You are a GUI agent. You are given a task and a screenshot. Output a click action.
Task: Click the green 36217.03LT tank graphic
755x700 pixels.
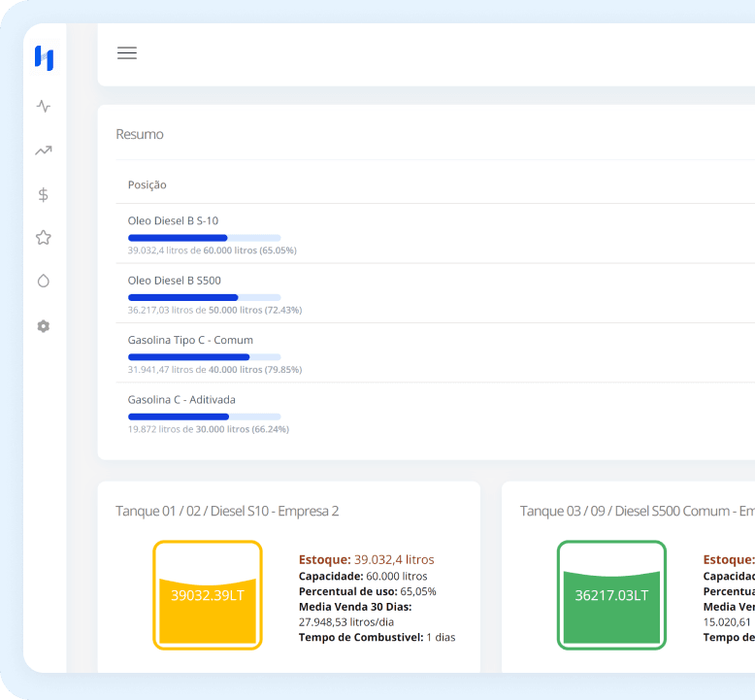click(x=611, y=595)
